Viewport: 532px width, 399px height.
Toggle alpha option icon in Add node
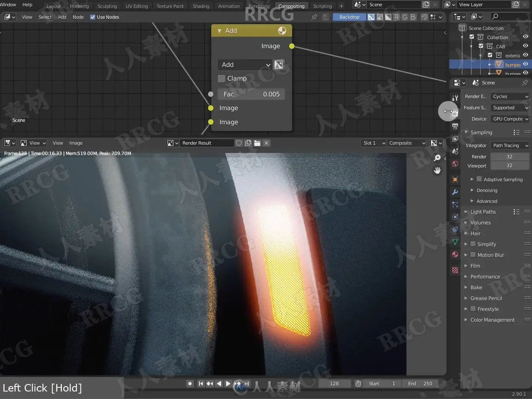click(279, 65)
